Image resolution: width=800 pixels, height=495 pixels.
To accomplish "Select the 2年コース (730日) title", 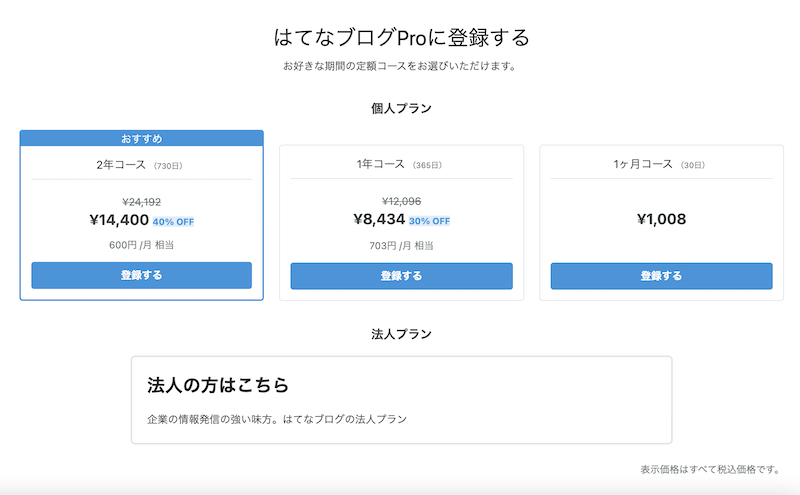I will click(x=141, y=164).
